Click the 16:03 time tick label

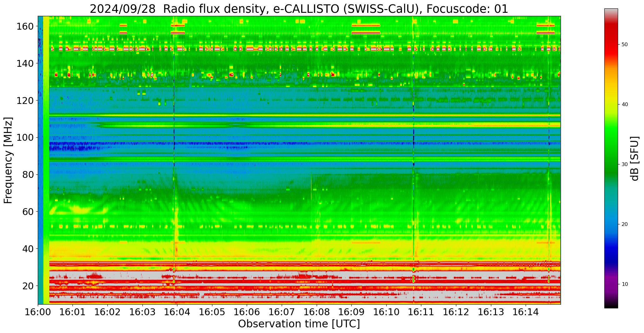(142, 312)
